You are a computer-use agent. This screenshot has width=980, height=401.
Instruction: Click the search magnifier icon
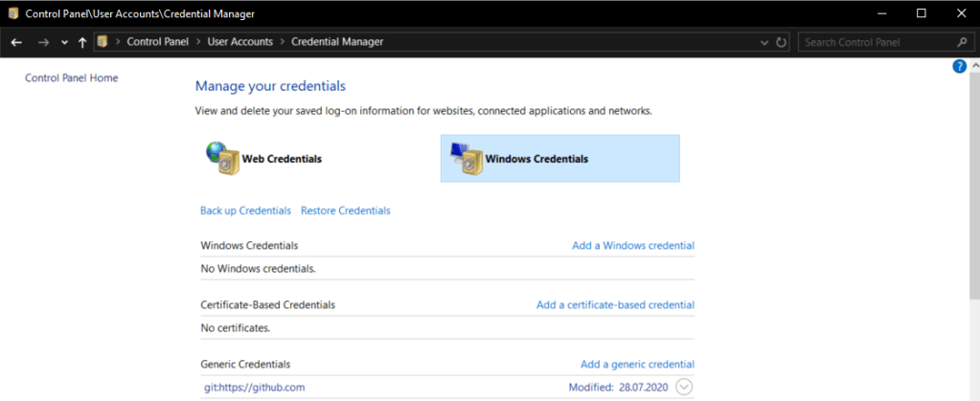coord(962,42)
